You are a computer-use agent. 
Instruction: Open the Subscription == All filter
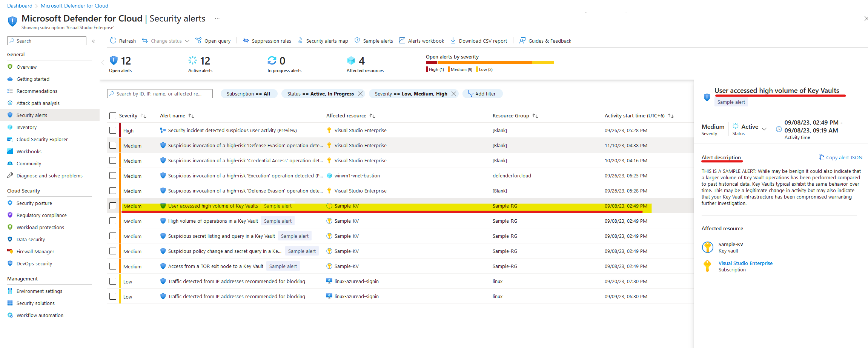(x=249, y=94)
